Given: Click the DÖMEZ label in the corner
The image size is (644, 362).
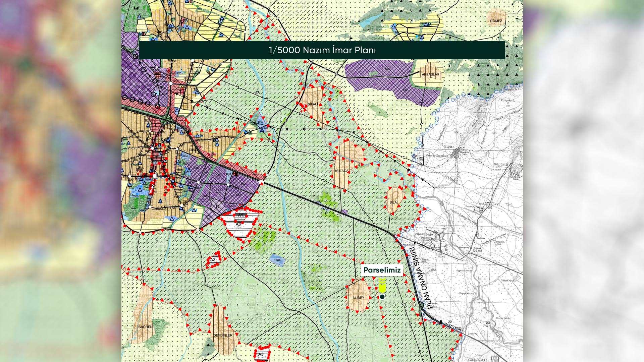Looking at the screenshot, I should pyautogui.click(x=496, y=21).
